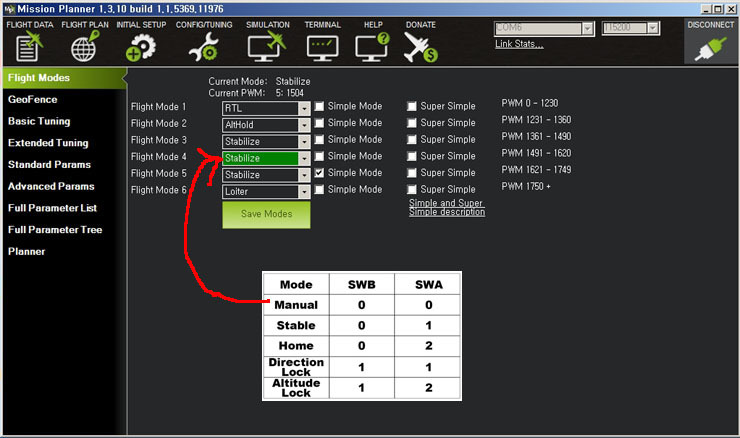Image resolution: width=740 pixels, height=438 pixels.
Task: Enable Simple Mode for Flight Mode 3
Action: pos(320,139)
